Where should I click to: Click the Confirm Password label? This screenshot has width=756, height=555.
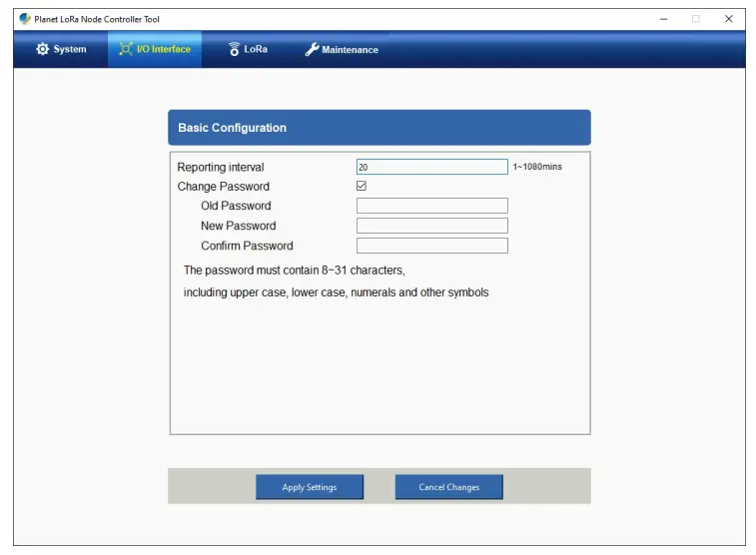[x=247, y=246]
